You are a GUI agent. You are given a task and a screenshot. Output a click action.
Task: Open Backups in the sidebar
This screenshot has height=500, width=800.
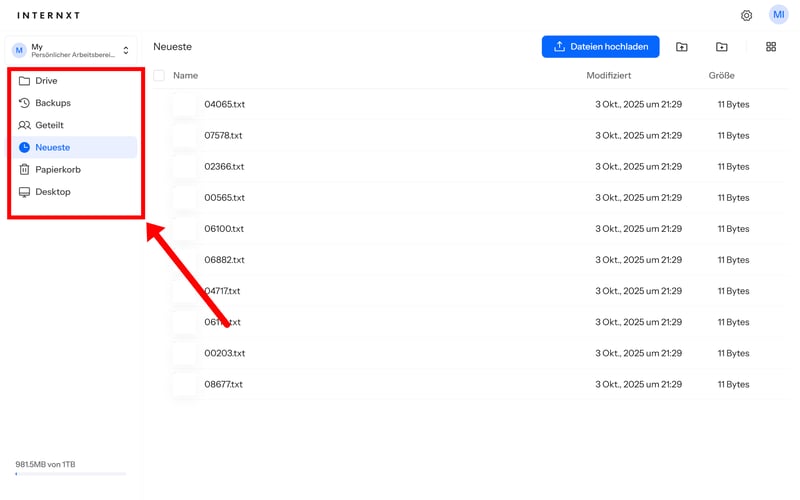click(x=52, y=103)
